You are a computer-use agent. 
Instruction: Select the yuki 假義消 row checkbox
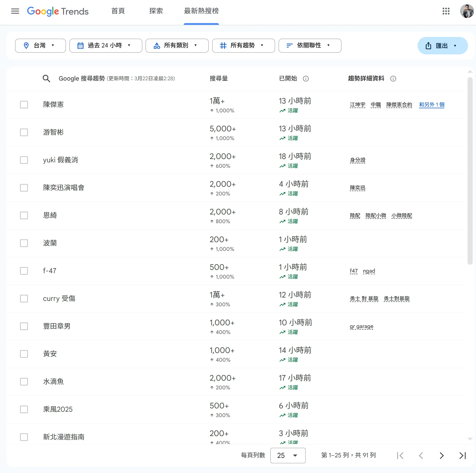click(x=24, y=160)
